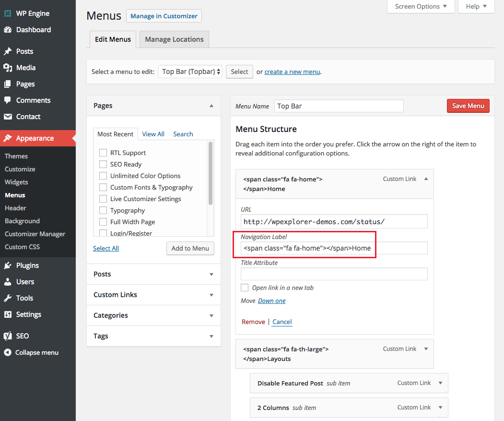Click the Comments speech bubble icon
Viewport: 504px width, 421px height.
8,100
